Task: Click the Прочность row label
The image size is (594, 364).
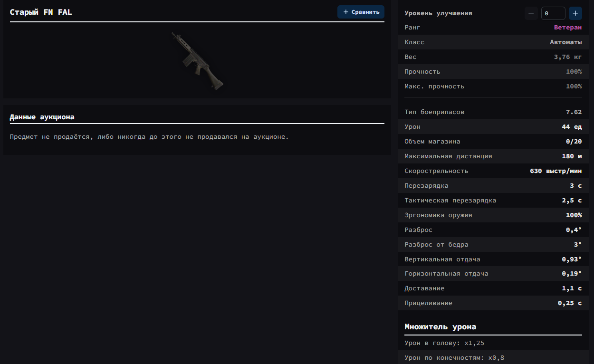Action: point(422,72)
